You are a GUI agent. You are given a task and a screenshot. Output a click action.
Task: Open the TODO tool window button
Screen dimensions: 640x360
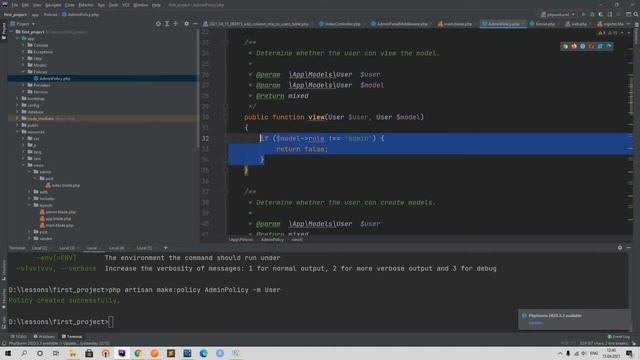coord(18,336)
